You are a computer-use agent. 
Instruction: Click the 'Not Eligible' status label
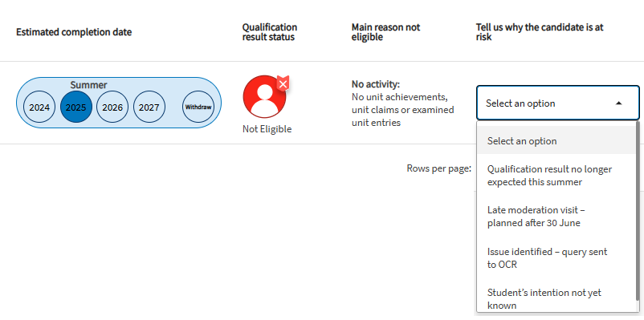[267, 129]
